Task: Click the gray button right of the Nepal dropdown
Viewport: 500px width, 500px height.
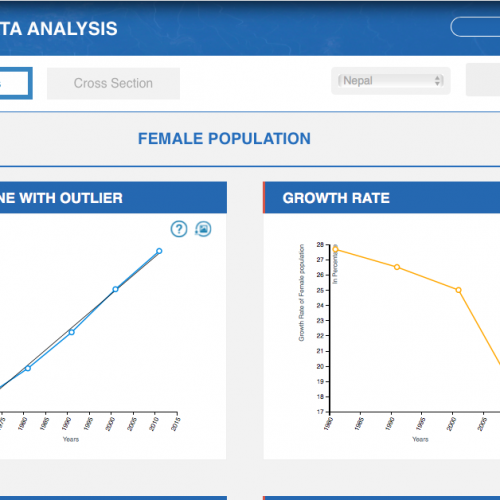Action: (483, 80)
